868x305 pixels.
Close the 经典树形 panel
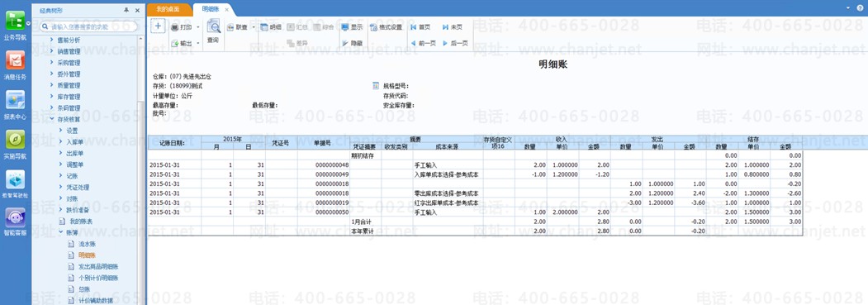[x=137, y=11]
